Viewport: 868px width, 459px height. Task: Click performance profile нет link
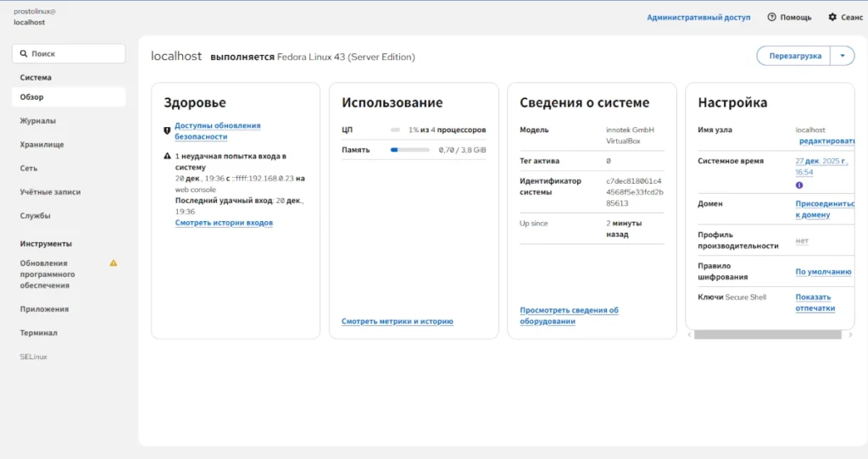[802, 241]
